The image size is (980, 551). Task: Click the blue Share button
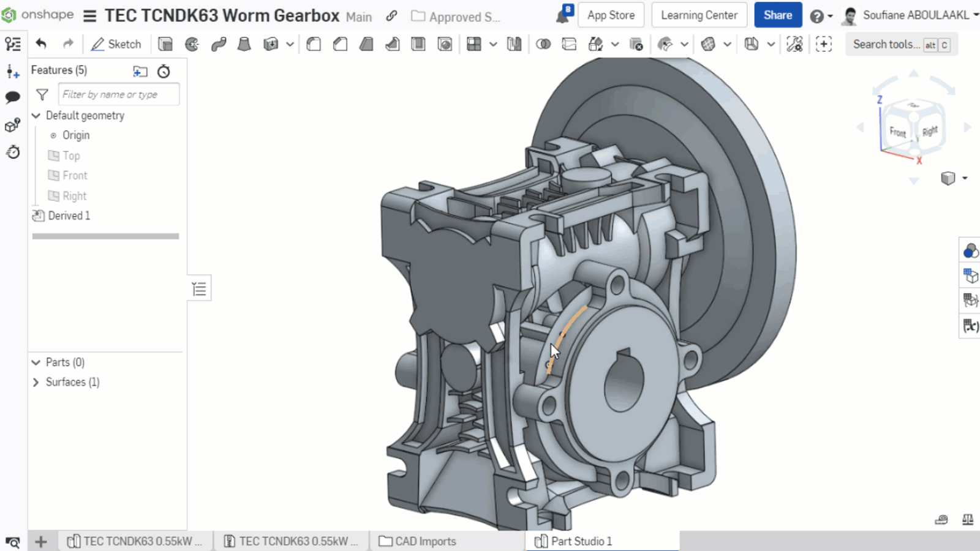[777, 15]
